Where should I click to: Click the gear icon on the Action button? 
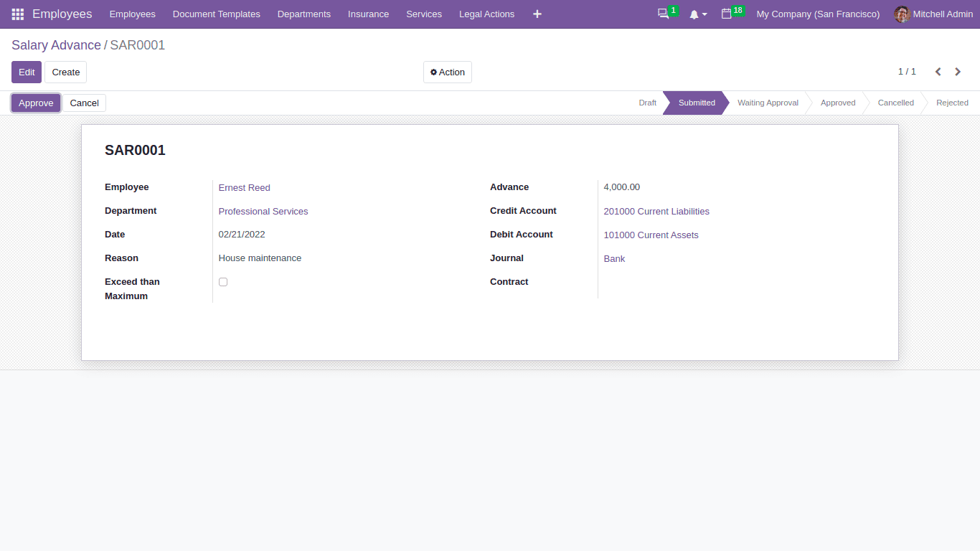433,72
